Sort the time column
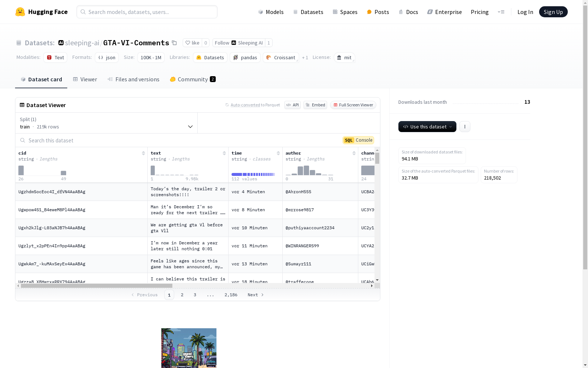Screen dimensions: 588x368 278,153
